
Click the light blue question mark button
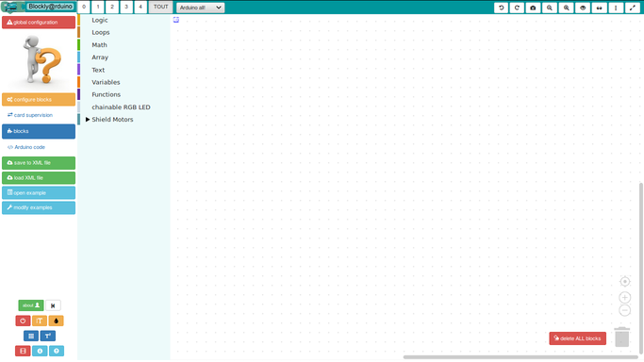(x=57, y=351)
